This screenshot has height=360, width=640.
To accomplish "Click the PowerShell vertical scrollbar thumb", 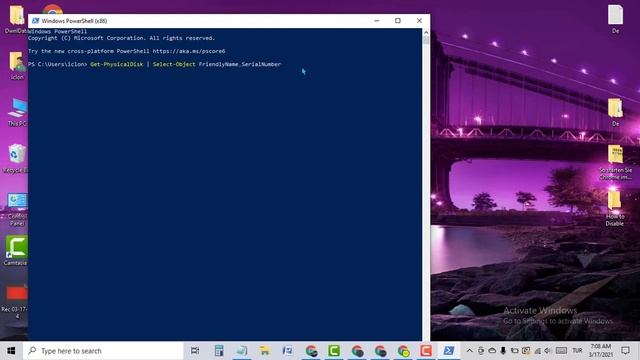I will point(426,40).
